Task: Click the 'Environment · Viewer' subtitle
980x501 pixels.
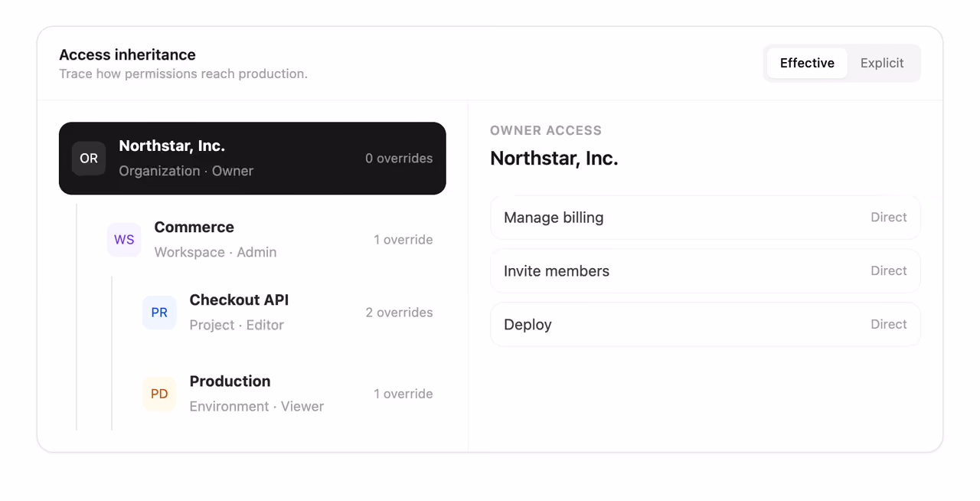Action: click(x=256, y=406)
